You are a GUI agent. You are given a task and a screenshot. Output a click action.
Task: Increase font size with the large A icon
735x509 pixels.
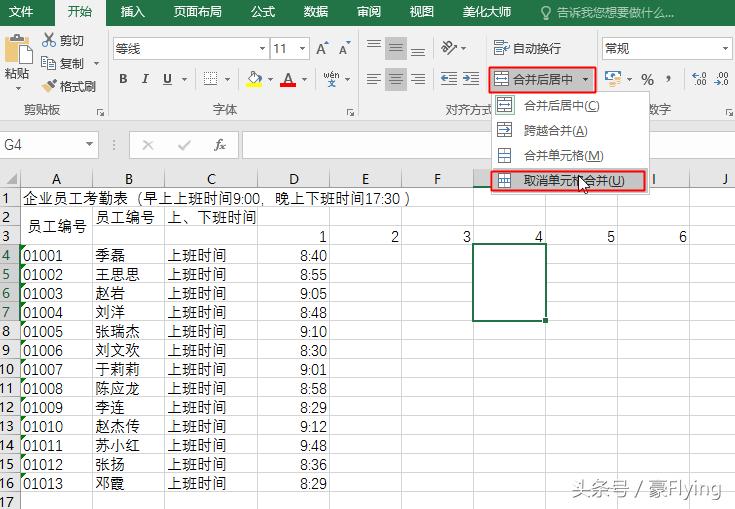pyautogui.click(x=322, y=48)
